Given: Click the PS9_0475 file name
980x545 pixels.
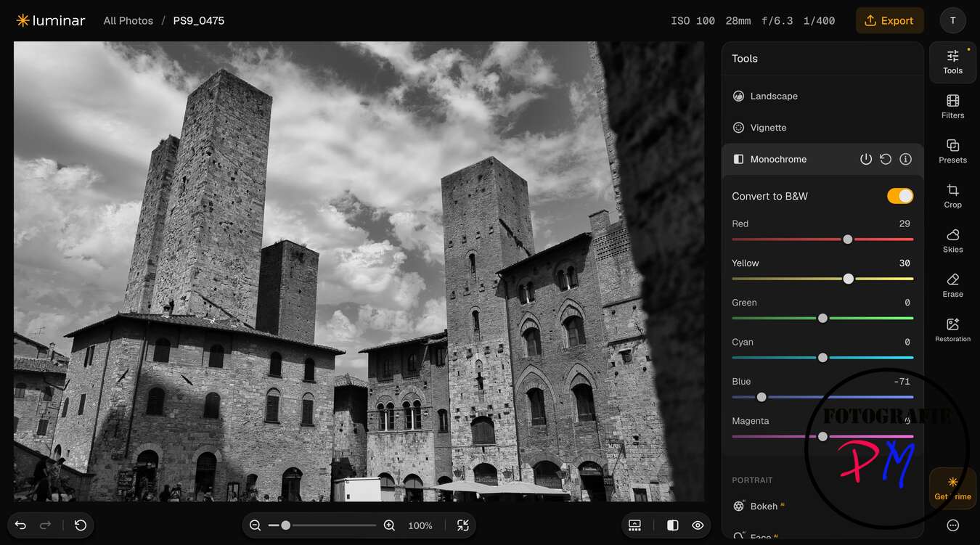Looking at the screenshot, I should (x=199, y=20).
